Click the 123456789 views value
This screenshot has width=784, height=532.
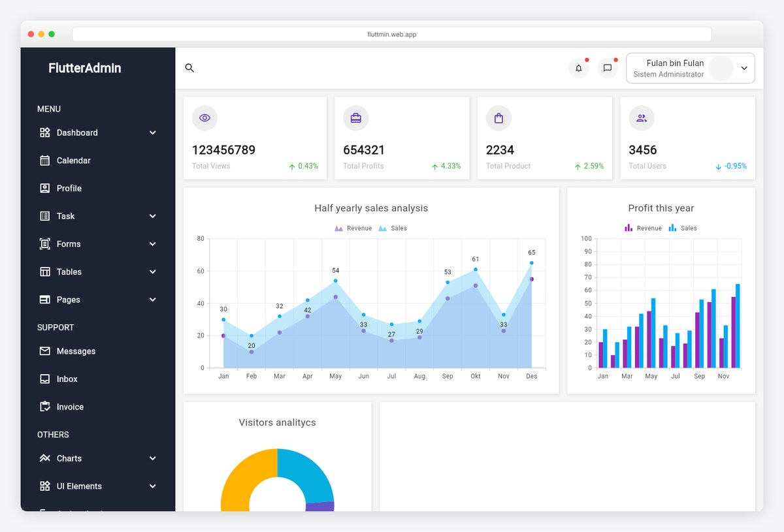(x=223, y=150)
